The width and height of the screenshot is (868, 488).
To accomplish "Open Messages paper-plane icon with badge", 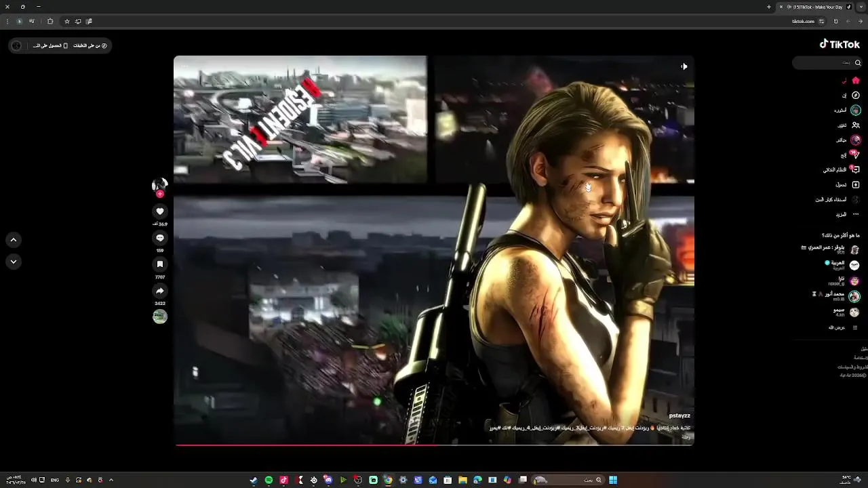I will tap(855, 155).
